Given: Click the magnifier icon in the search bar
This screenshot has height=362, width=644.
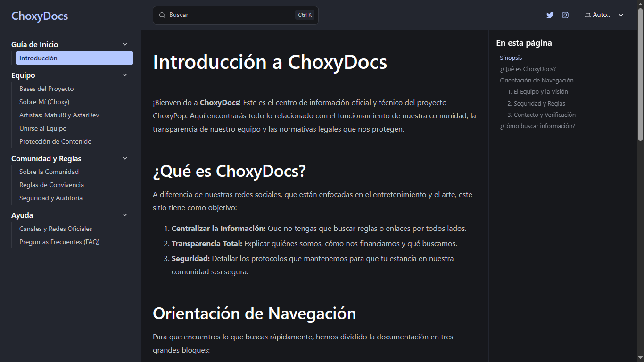Looking at the screenshot, I should [x=162, y=15].
